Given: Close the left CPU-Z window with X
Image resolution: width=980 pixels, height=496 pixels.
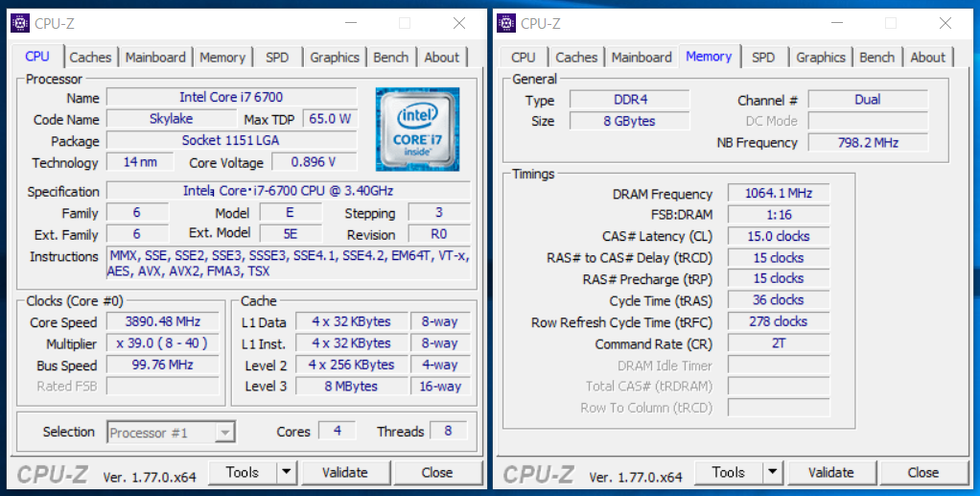Looking at the screenshot, I should [459, 23].
